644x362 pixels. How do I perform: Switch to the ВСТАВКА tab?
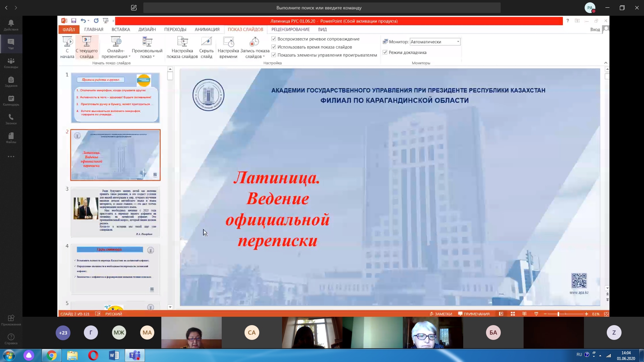click(x=121, y=29)
